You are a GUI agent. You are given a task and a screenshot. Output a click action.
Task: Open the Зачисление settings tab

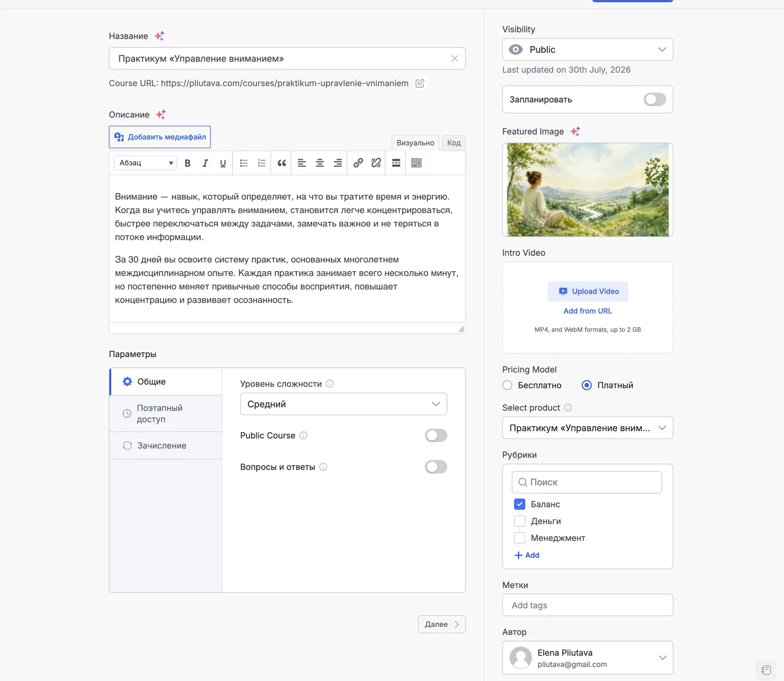166,446
